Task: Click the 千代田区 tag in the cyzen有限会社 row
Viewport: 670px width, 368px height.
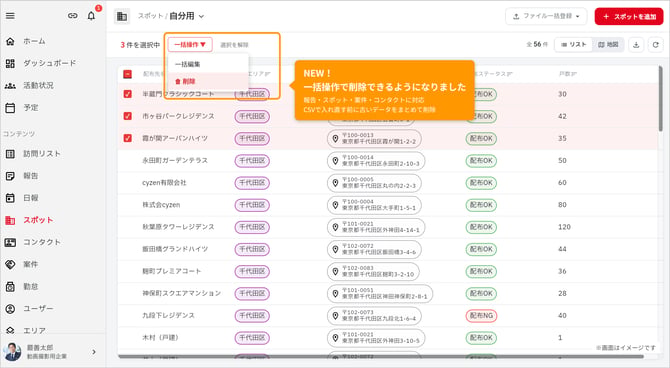Action: (252, 183)
